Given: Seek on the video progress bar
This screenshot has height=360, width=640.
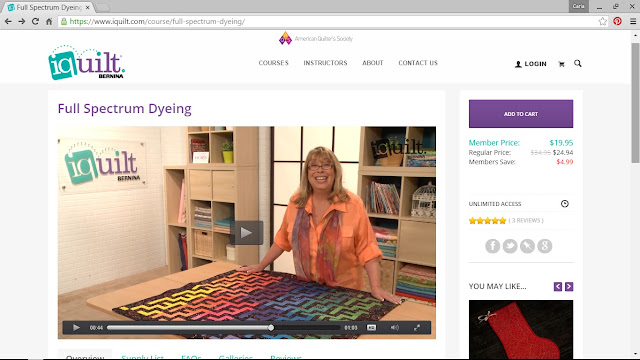Looking at the screenshot, I should click(224, 327).
